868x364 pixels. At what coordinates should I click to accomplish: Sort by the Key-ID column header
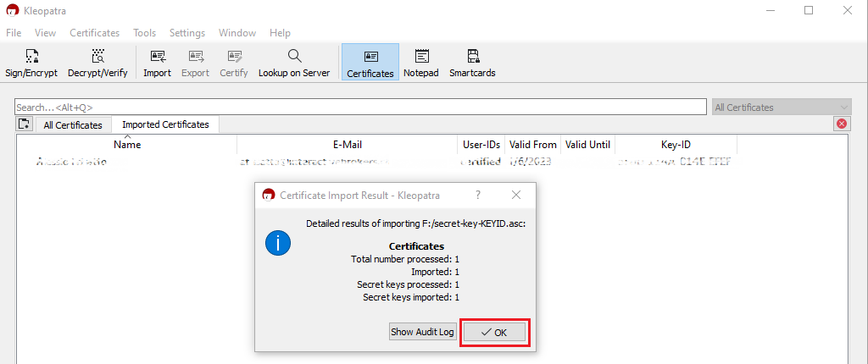[676, 145]
